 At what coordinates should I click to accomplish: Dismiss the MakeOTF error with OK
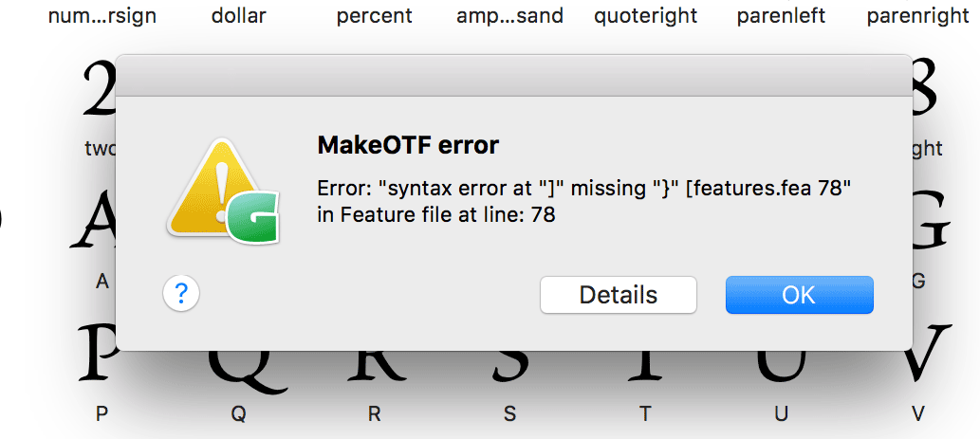click(x=799, y=295)
